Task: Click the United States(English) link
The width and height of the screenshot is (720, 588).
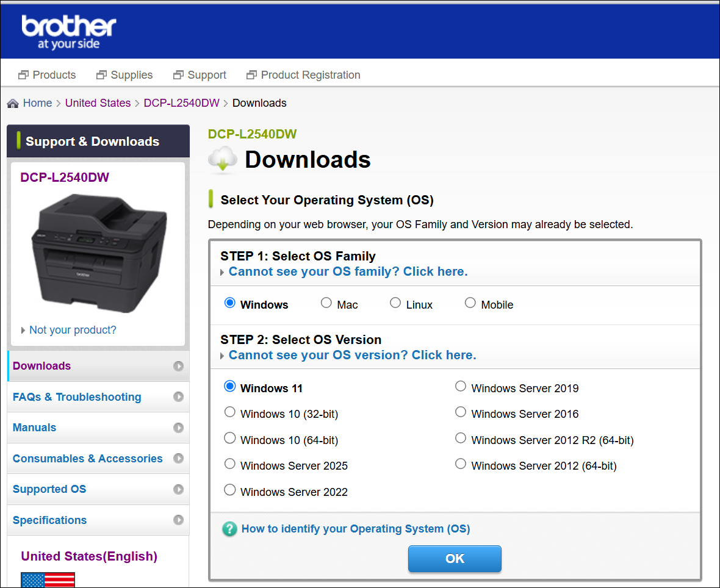Action: (x=89, y=556)
